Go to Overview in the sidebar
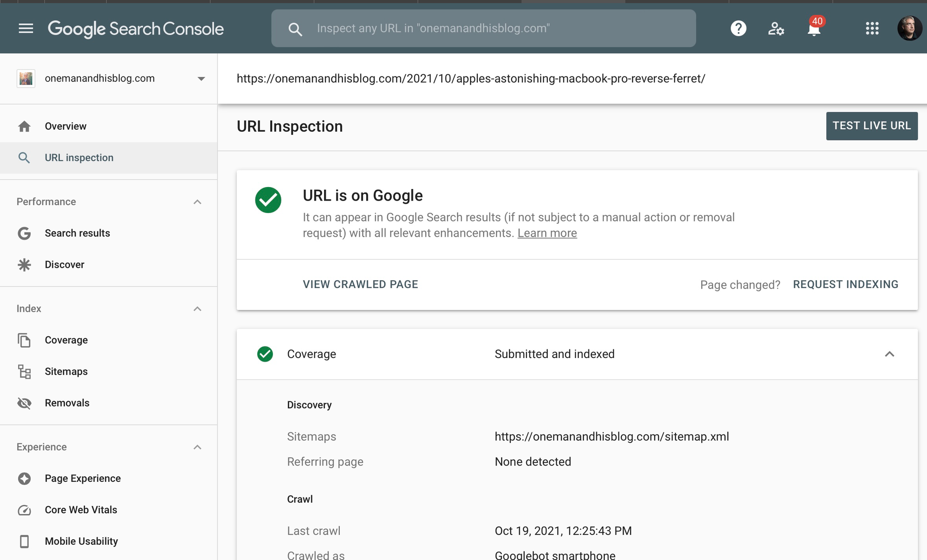The width and height of the screenshot is (927, 560). click(x=65, y=126)
